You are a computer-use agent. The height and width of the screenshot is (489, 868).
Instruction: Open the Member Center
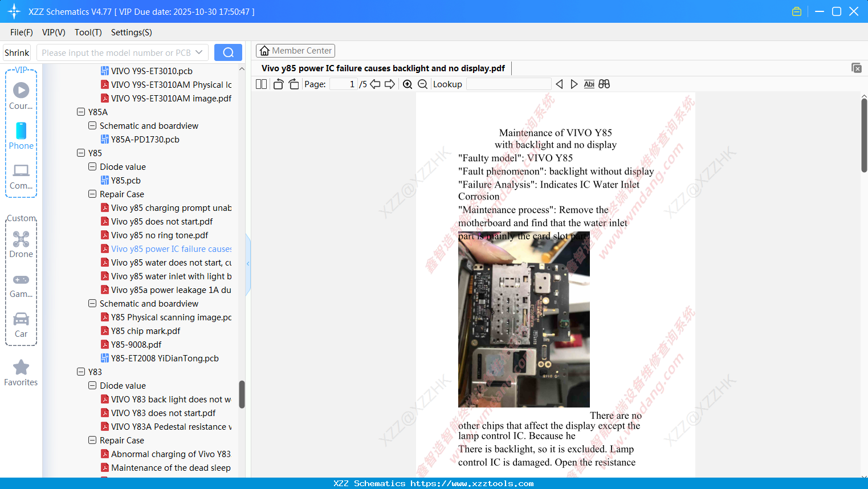(x=295, y=51)
